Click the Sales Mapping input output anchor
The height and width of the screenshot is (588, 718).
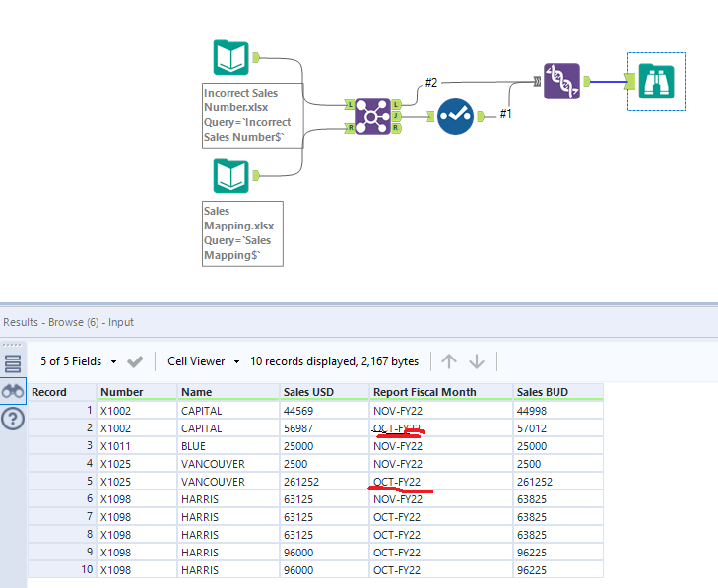click(x=256, y=176)
